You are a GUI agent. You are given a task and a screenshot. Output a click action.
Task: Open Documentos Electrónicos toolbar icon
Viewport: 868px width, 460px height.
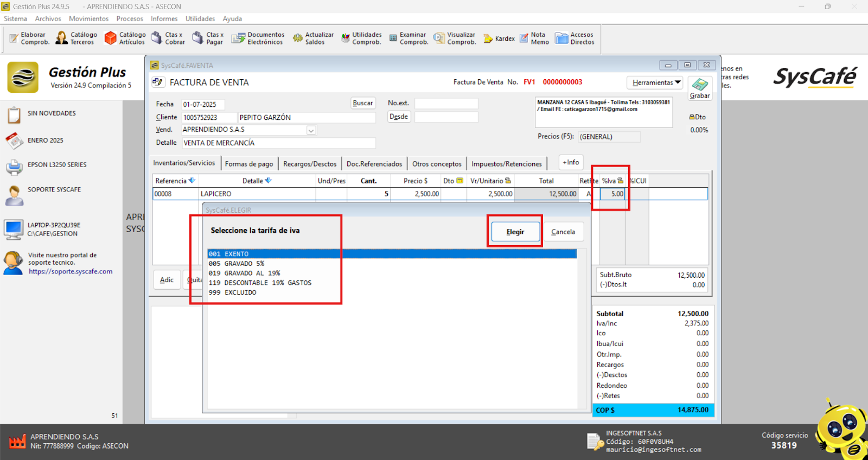[x=258, y=39]
